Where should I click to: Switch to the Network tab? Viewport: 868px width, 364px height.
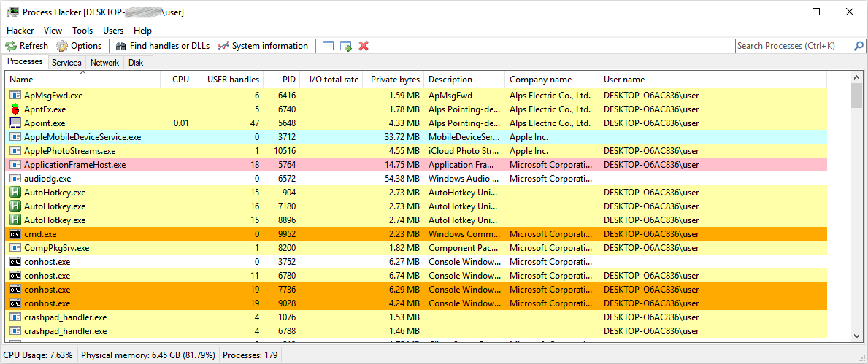tap(104, 63)
